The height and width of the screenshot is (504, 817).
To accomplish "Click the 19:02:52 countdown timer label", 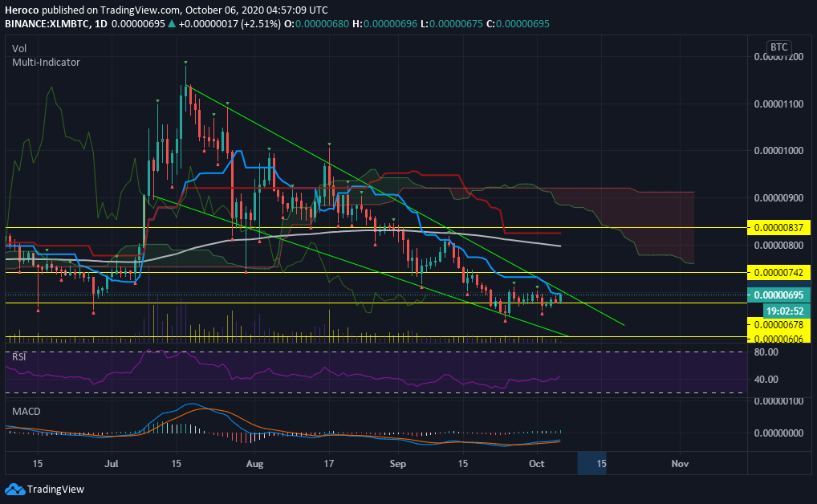I will point(786,311).
